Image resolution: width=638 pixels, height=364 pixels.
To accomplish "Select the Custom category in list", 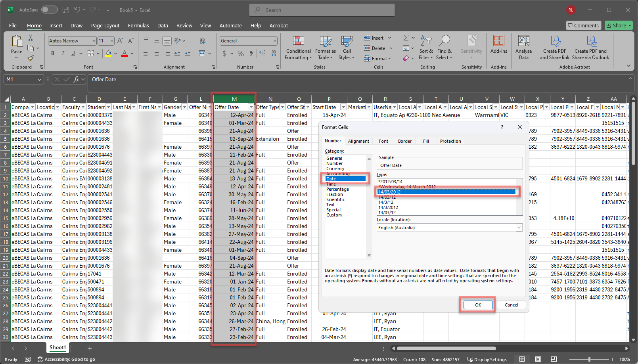I will point(334,215).
